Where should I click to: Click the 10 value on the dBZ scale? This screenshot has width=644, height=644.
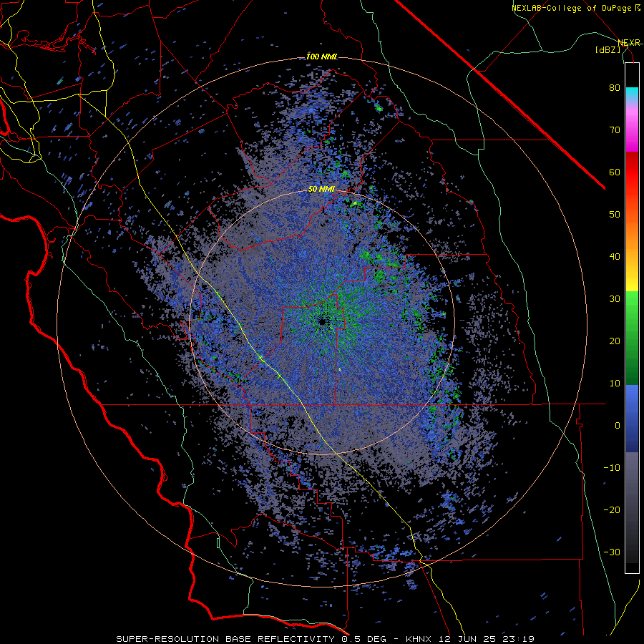615,384
